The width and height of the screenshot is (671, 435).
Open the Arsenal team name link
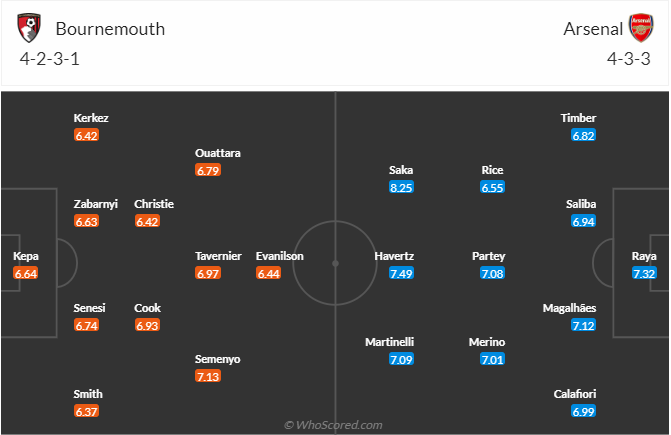pyautogui.click(x=592, y=29)
